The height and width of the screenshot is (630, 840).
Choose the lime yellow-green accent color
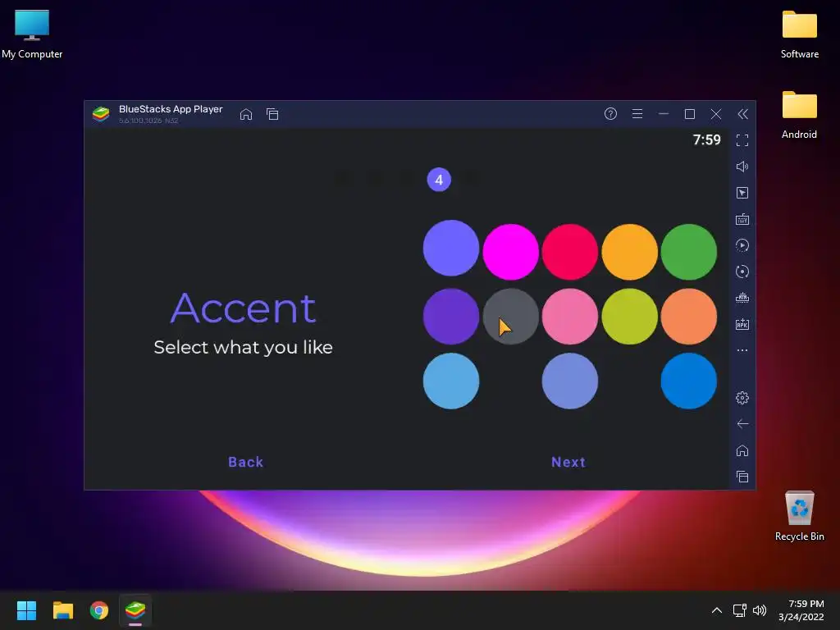pyautogui.click(x=629, y=317)
